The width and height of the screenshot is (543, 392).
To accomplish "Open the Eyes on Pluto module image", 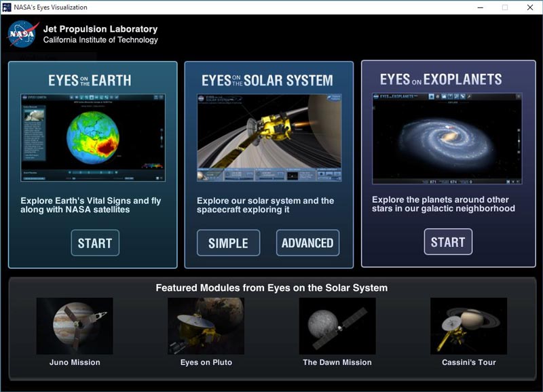I will click(206, 326).
